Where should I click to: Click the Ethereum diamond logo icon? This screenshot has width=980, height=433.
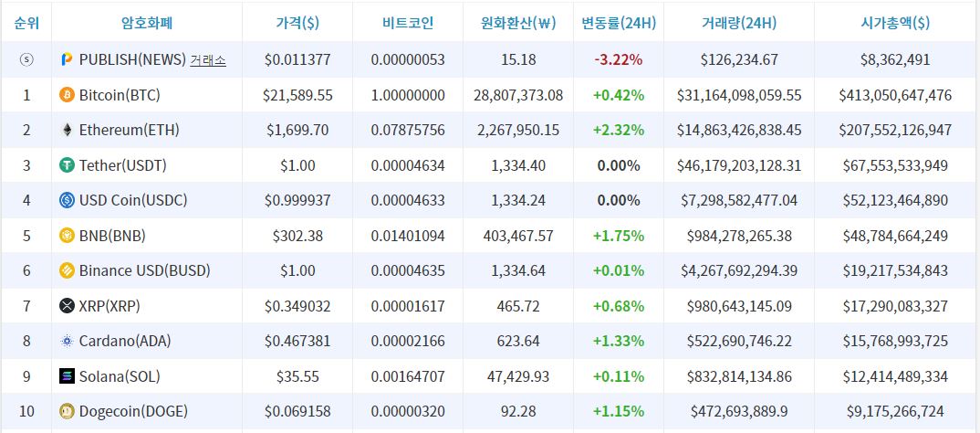(67, 130)
